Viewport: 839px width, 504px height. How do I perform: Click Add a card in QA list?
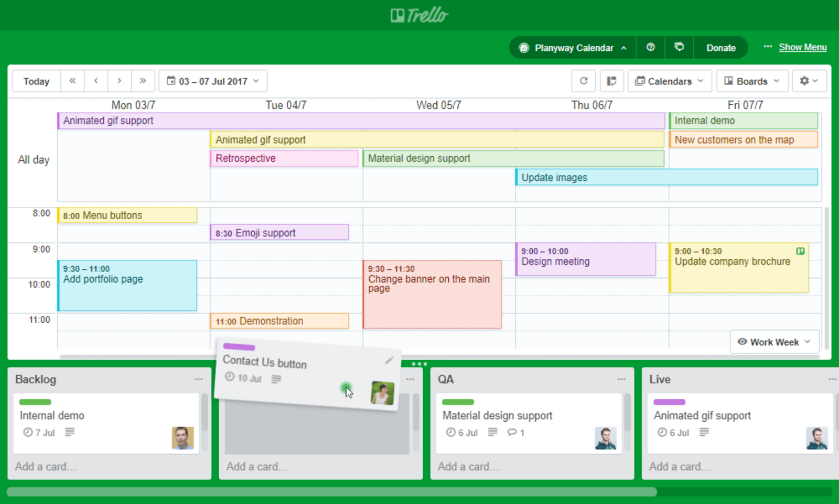468,466
